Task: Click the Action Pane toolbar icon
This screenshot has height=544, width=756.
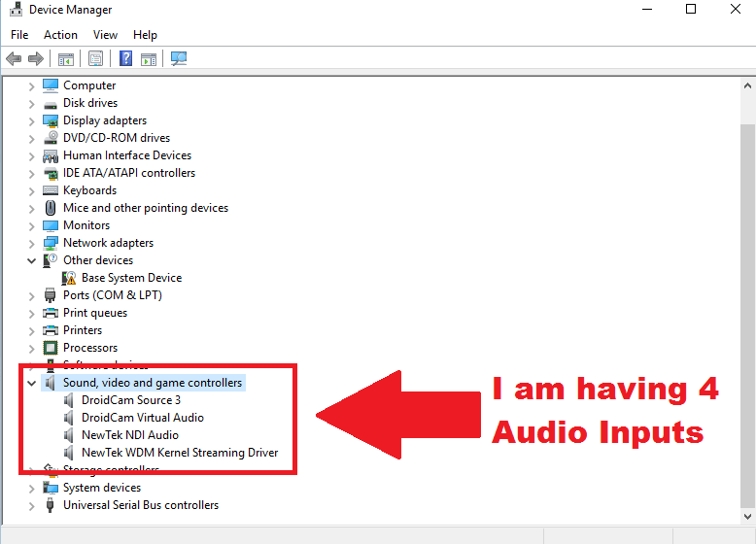Action: [x=149, y=59]
